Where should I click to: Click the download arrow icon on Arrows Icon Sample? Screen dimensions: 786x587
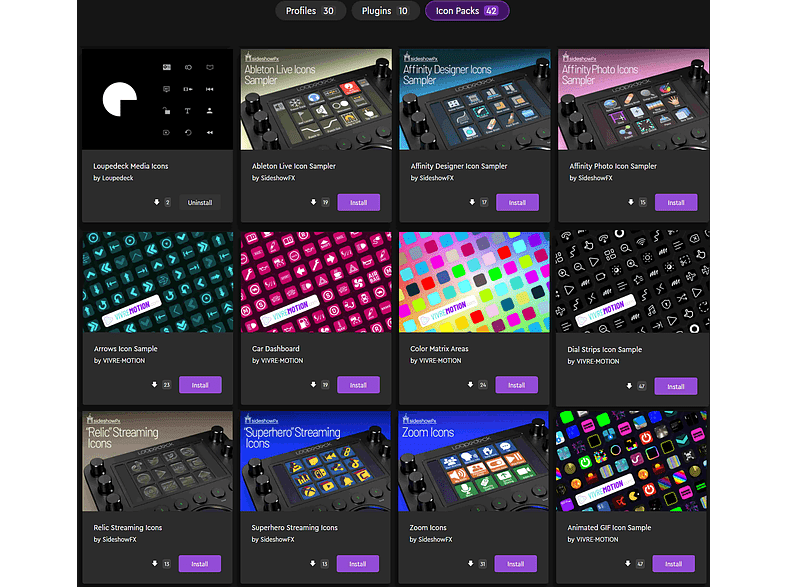click(x=154, y=385)
